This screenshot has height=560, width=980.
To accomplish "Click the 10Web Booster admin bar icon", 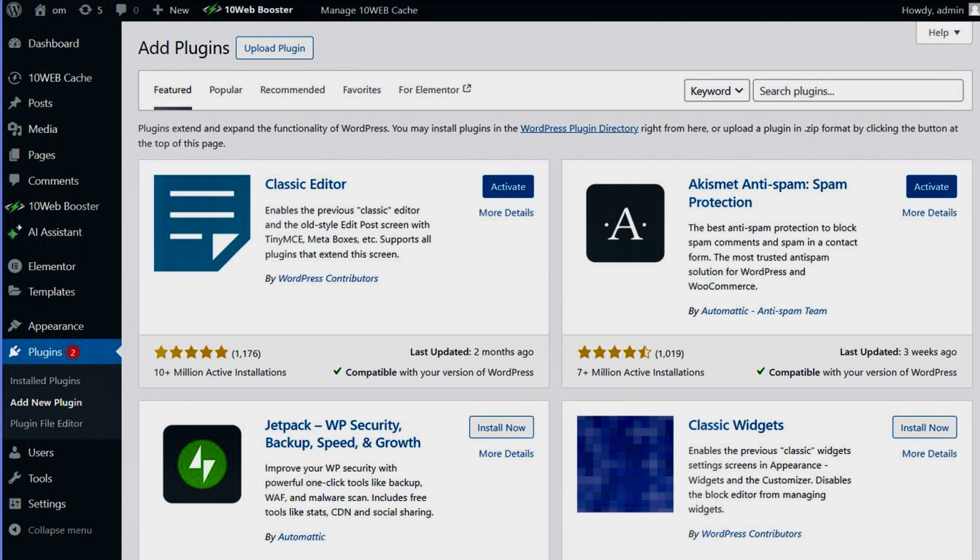I will click(212, 10).
